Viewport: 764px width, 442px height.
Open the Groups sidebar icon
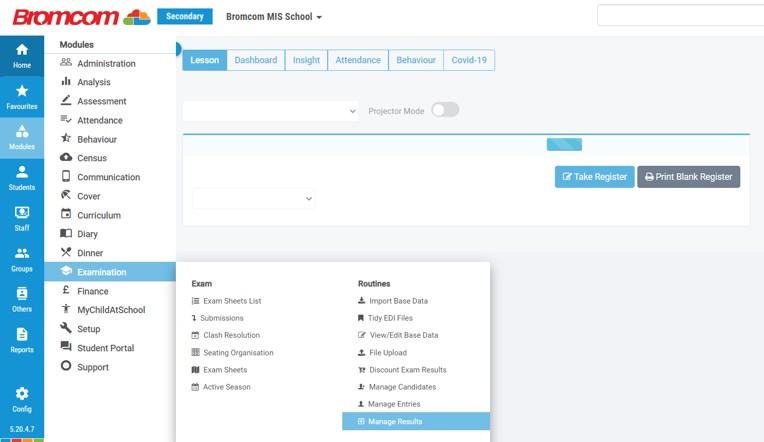[22, 253]
